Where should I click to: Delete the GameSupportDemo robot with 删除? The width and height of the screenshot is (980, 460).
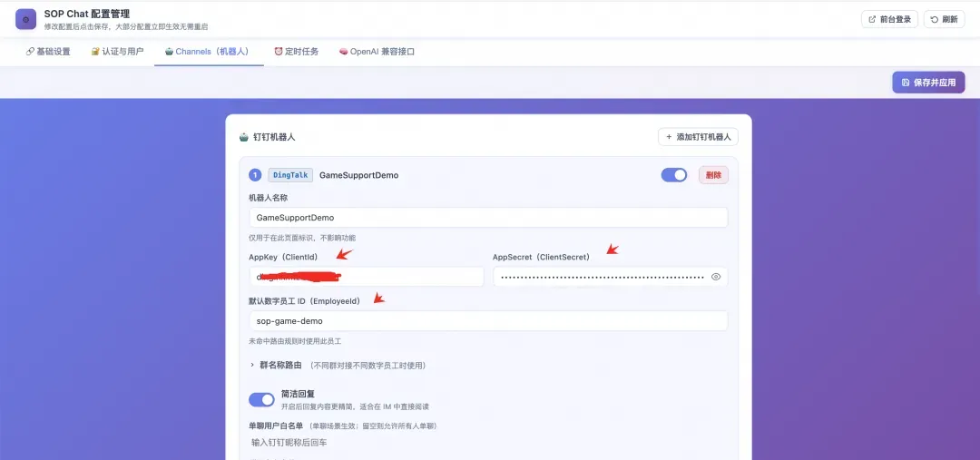click(x=713, y=175)
